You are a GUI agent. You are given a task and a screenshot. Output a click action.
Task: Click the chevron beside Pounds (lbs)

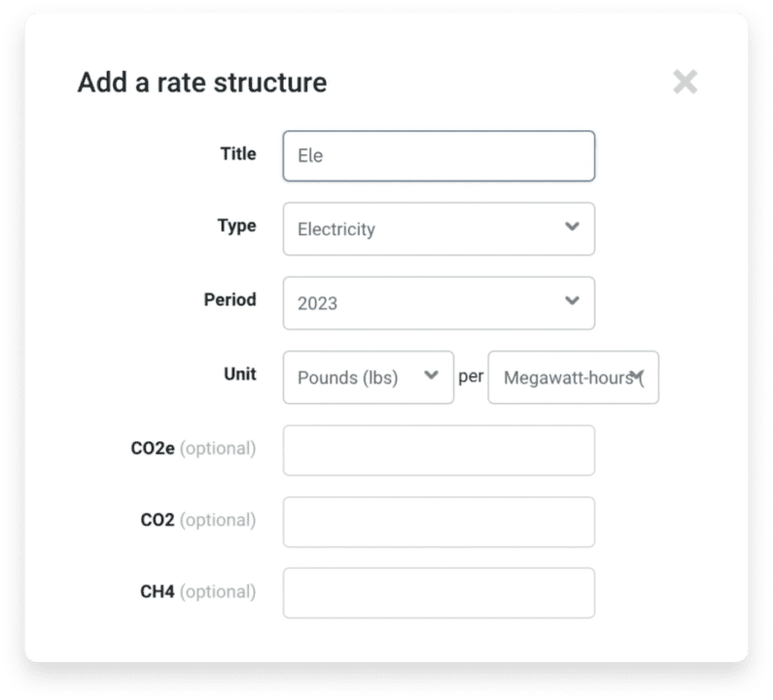pyautogui.click(x=432, y=376)
